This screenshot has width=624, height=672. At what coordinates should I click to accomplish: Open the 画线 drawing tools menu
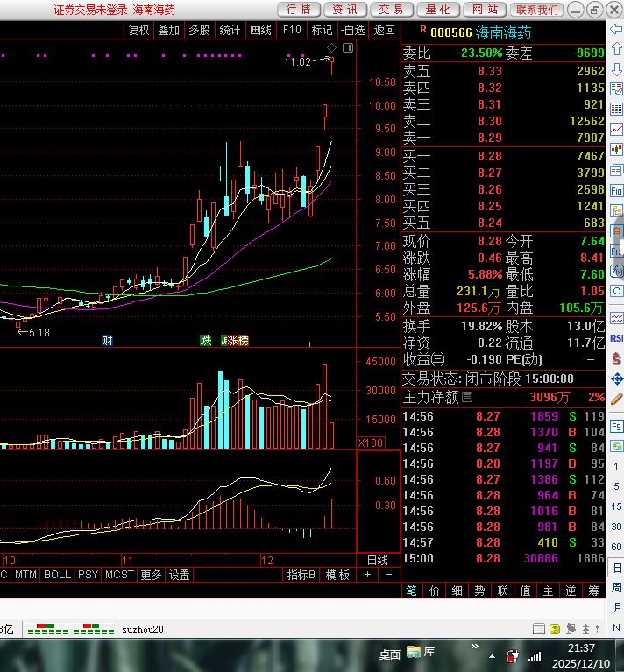pos(260,30)
